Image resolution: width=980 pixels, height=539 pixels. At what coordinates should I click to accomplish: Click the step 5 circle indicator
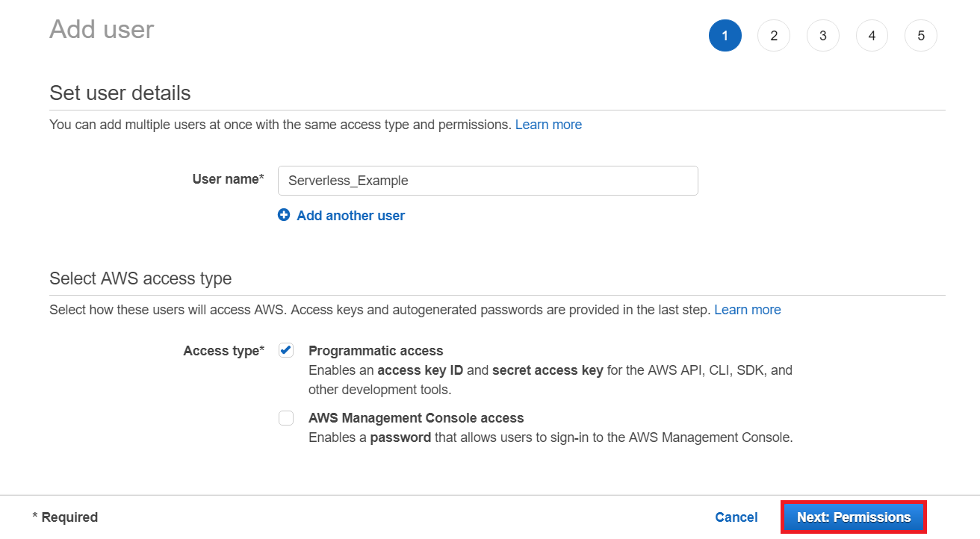pyautogui.click(x=920, y=36)
